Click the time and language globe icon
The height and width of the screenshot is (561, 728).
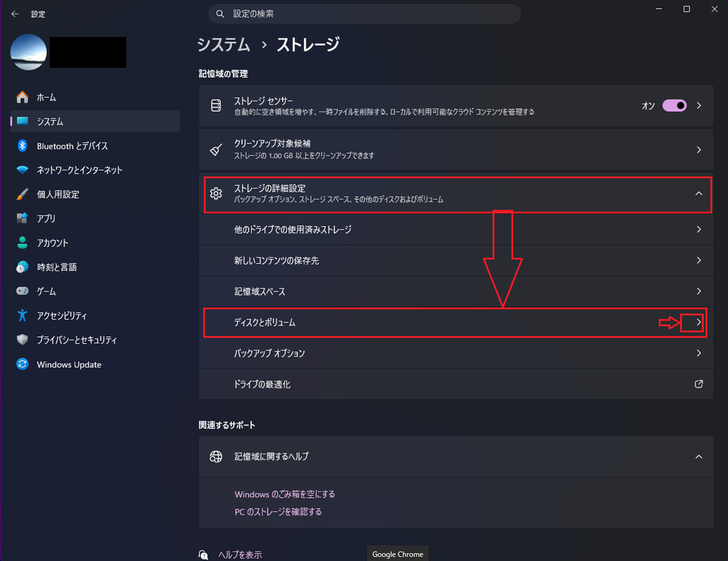click(x=22, y=267)
